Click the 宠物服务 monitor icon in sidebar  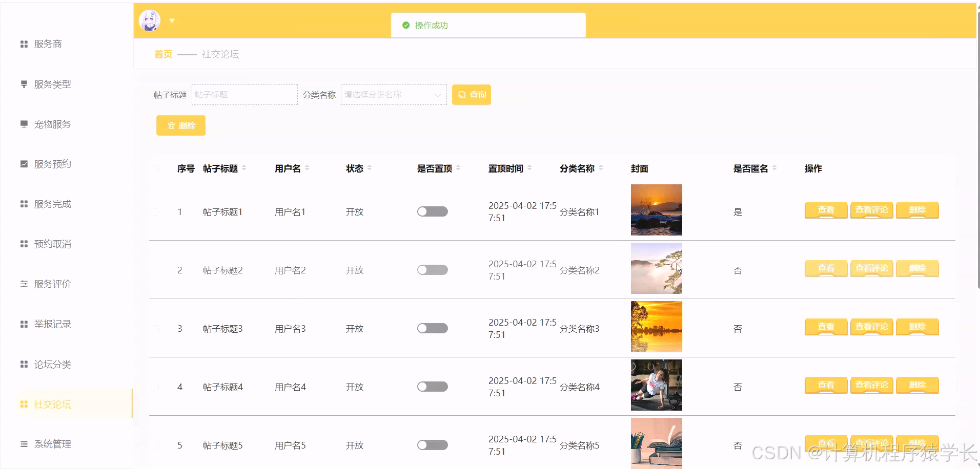(x=24, y=124)
